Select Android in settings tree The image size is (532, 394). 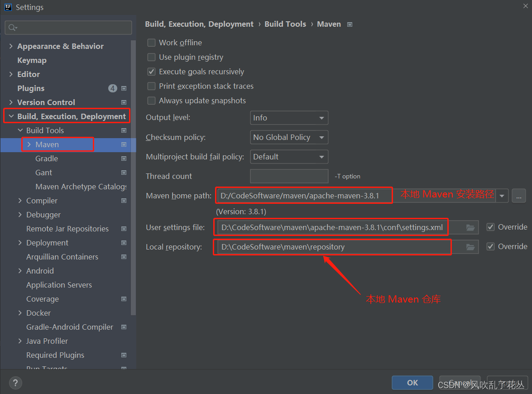40,271
